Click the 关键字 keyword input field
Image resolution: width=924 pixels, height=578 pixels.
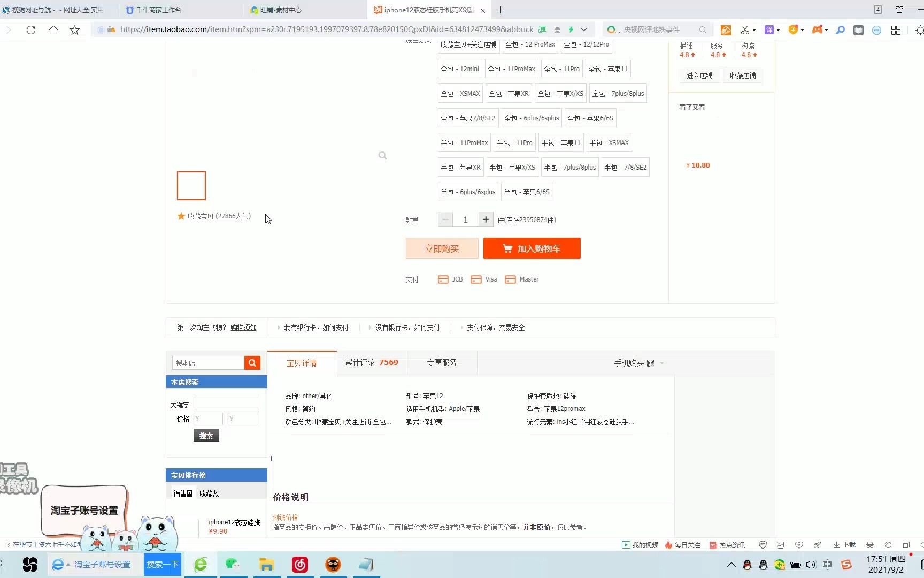225,402
